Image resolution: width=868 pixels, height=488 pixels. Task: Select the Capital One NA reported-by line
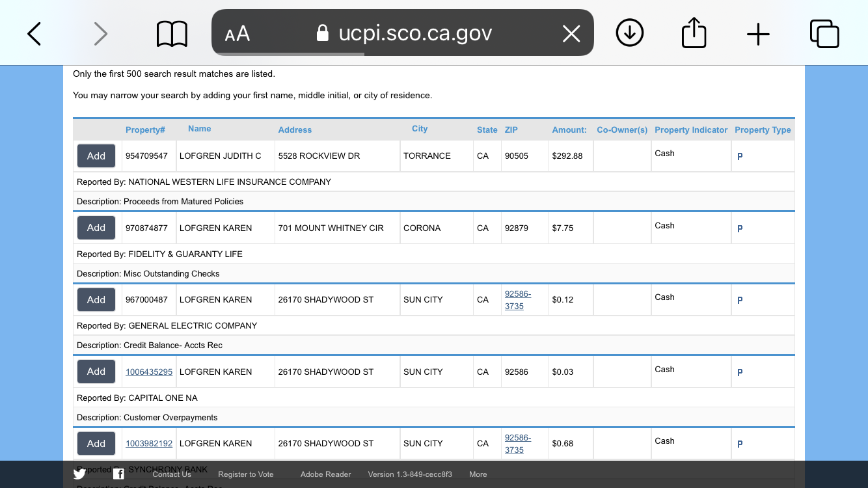pyautogui.click(x=137, y=398)
